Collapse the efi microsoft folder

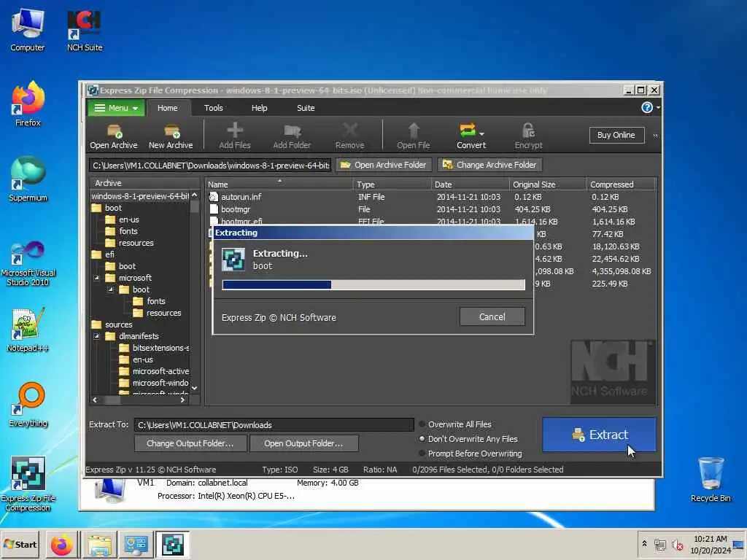coord(97,278)
